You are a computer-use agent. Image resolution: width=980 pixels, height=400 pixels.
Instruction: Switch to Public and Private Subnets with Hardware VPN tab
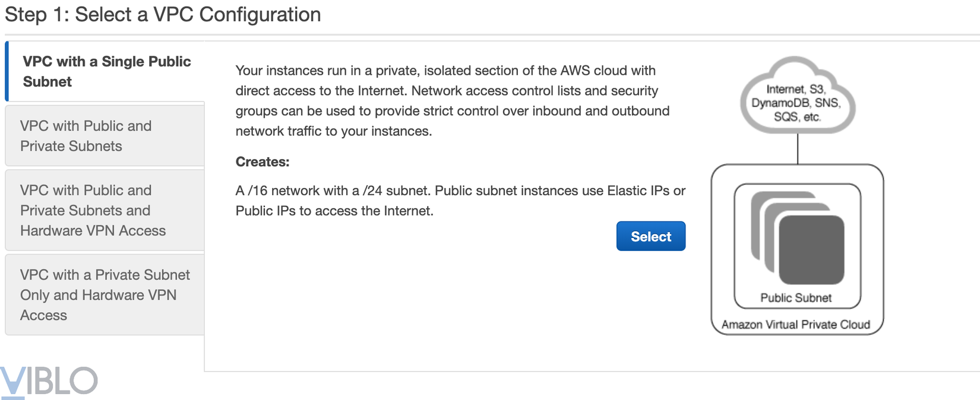pyautogui.click(x=93, y=210)
